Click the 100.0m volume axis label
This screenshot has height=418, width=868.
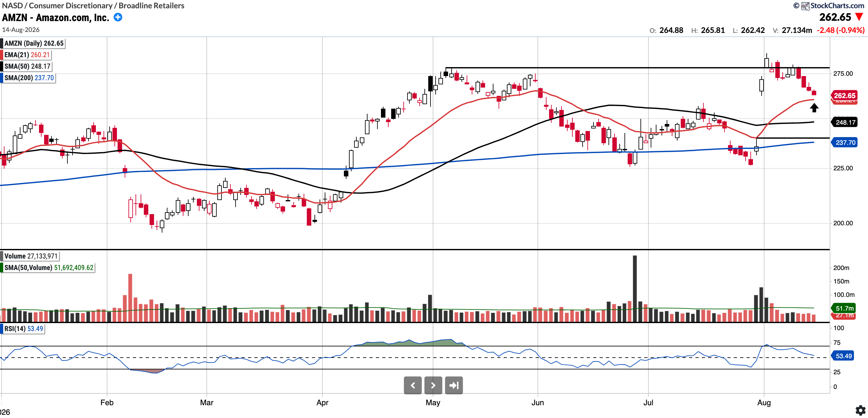click(844, 295)
